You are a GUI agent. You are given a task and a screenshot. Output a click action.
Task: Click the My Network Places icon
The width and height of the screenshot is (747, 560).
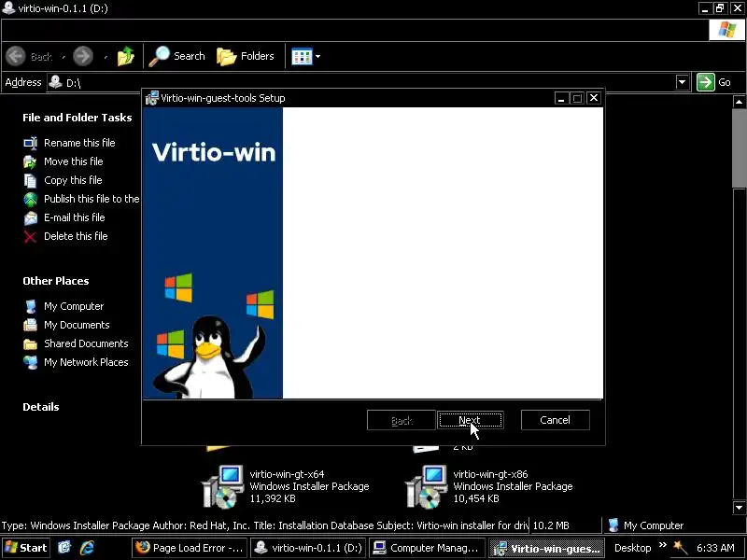pos(31,362)
